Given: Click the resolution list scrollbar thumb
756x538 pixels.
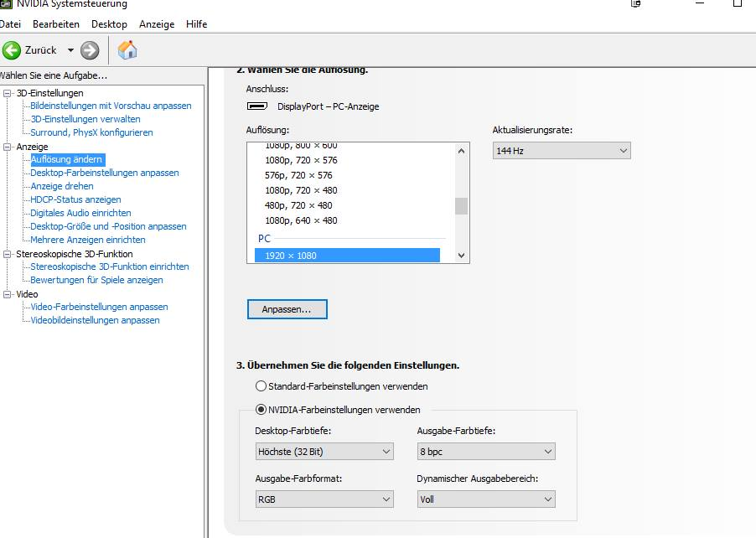Looking at the screenshot, I should pos(462,206).
